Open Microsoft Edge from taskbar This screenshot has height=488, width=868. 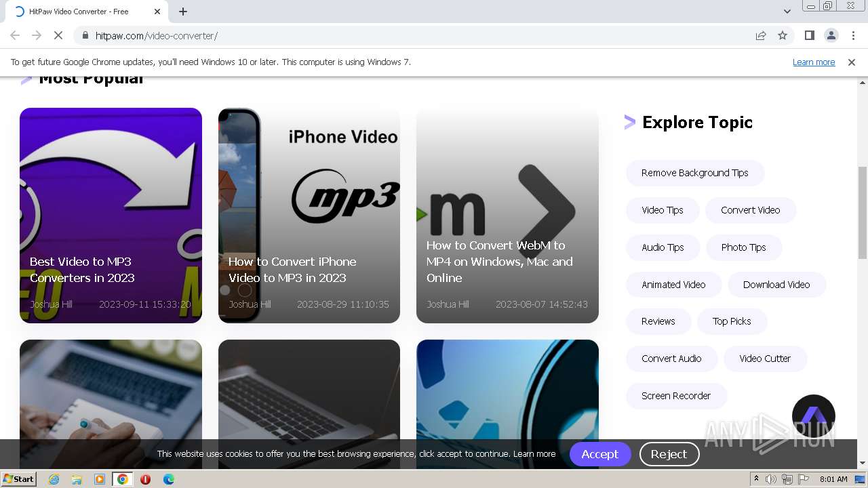click(168, 479)
